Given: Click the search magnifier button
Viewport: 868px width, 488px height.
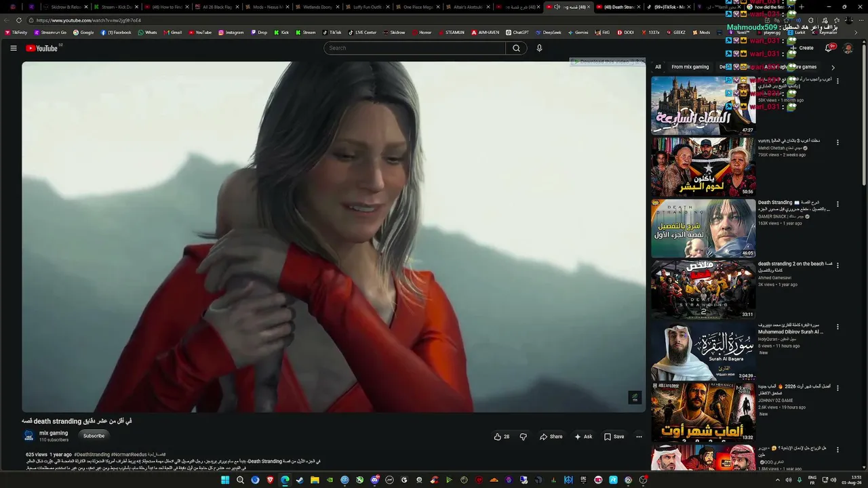Looking at the screenshot, I should coord(516,48).
